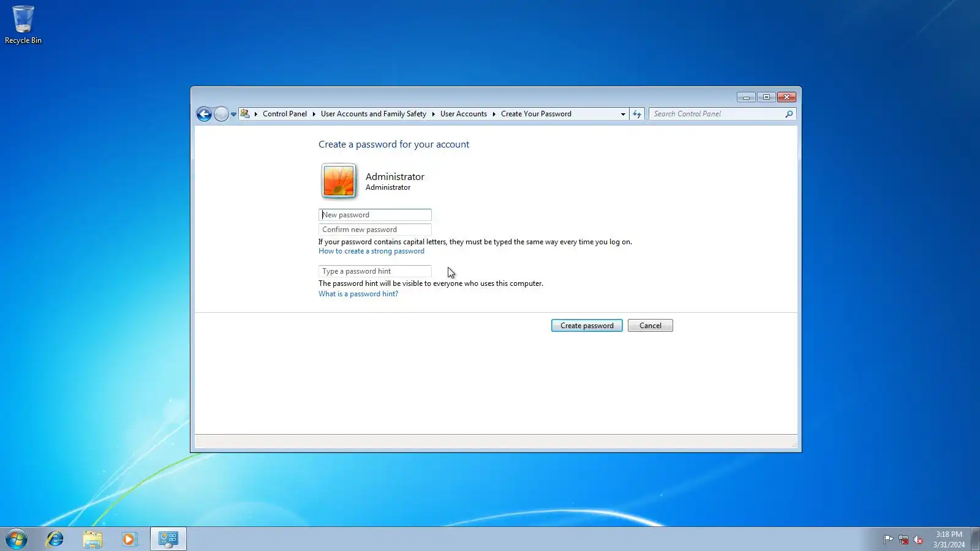The height and width of the screenshot is (551, 980).
Task: Click the search magnifier icon
Action: [789, 114]
